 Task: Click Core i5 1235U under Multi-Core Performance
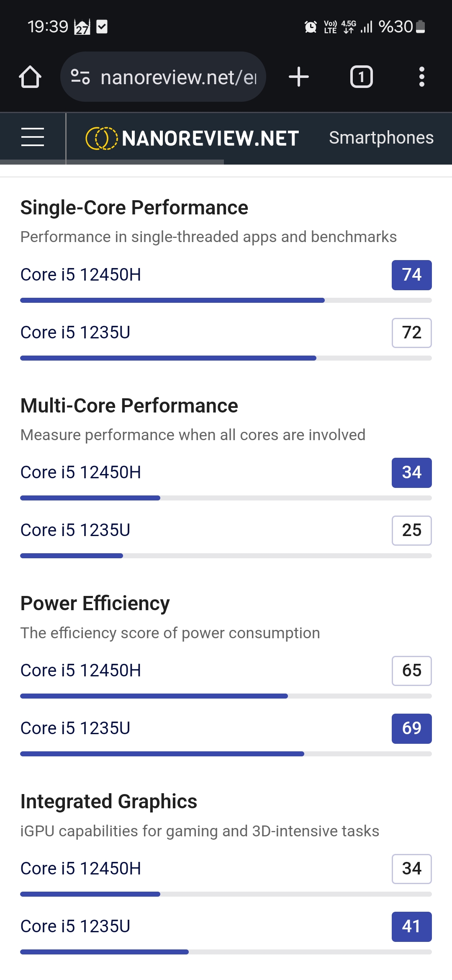pos(75,530)
